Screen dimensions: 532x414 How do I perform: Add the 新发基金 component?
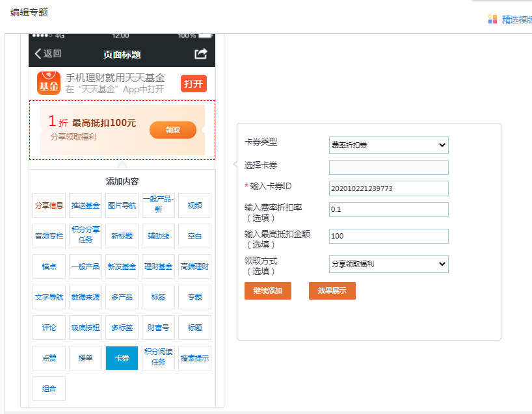[x=122, y=266]
